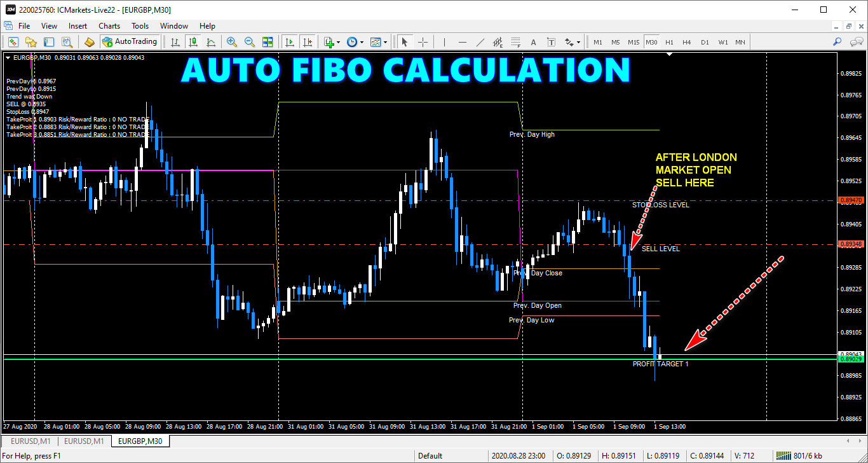The width and height of the screenshot is (868, 463).
Task: Open the View menu
Action: click(x=49, y=26)
